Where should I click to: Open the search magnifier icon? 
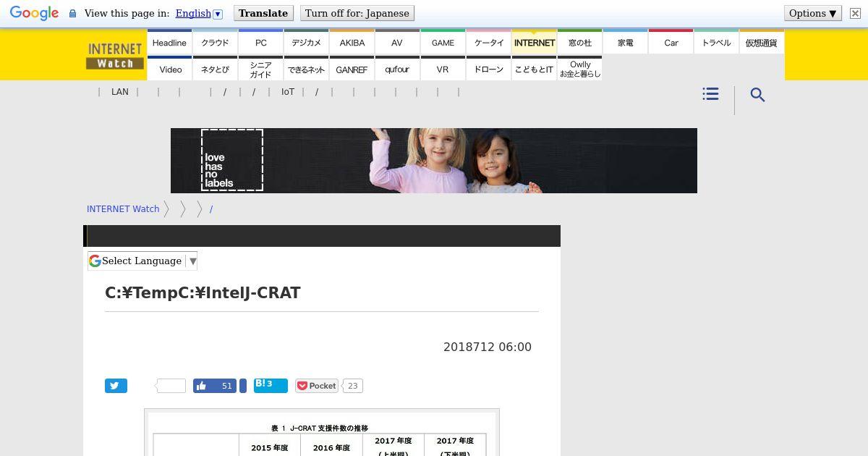(757, 95)
